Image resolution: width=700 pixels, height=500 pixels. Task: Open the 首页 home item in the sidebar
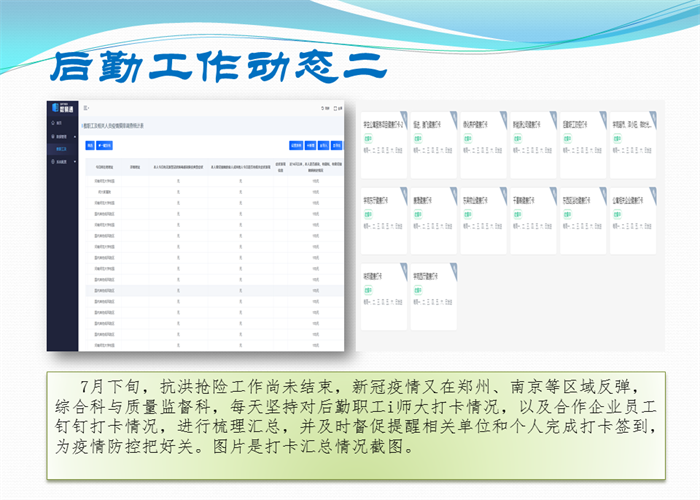(58, 122)
